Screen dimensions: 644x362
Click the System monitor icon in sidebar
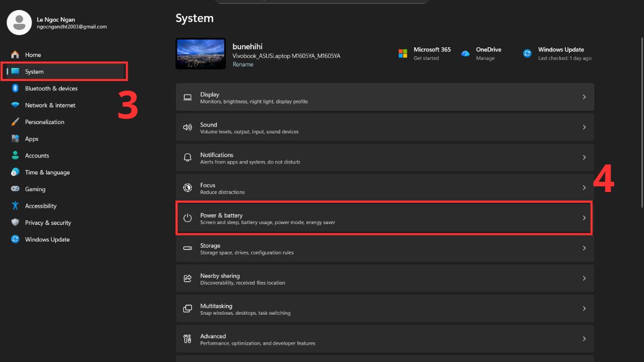pos(15,71)
